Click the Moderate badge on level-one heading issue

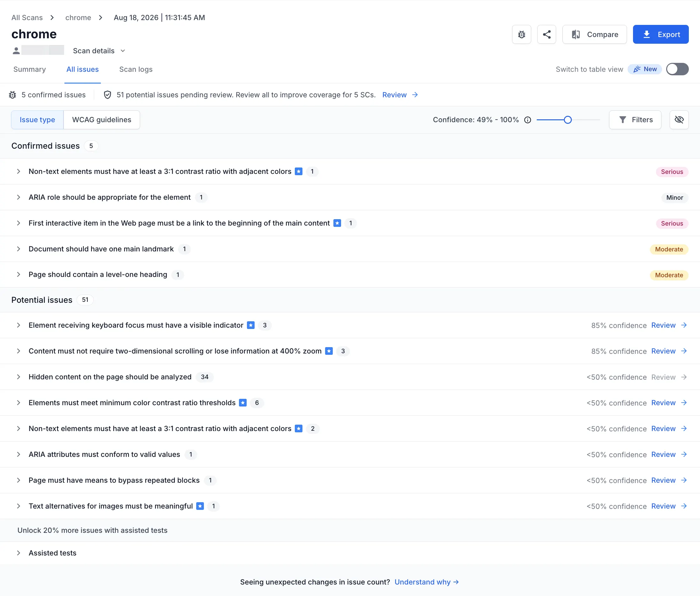[x=669, y=275]
